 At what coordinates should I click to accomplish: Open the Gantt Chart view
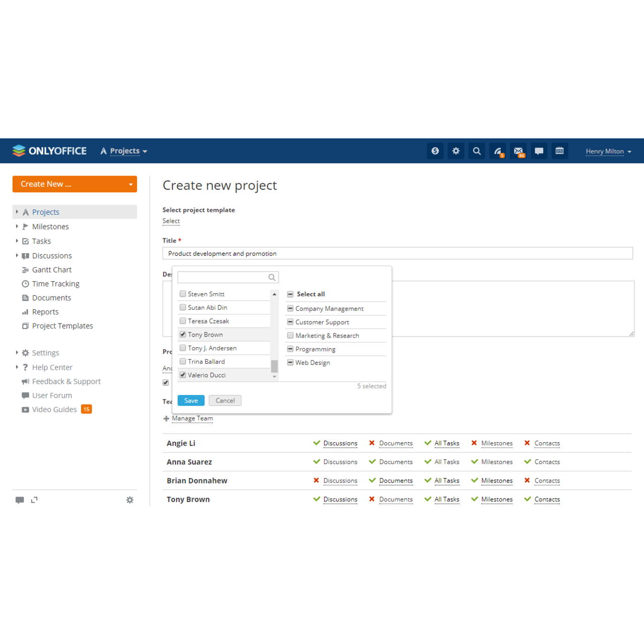(x=52, y=270)
